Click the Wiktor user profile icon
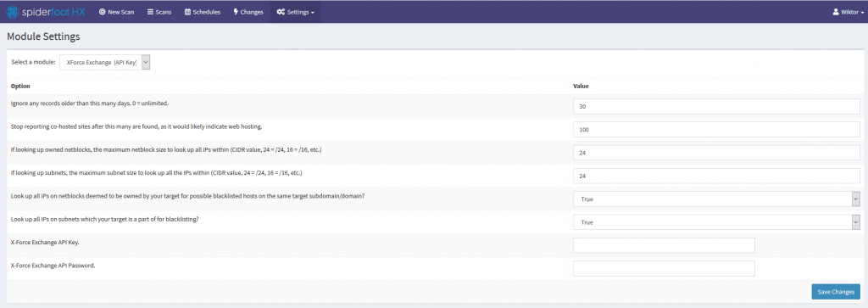This screenshot has height=308, width=868. click(x=836, y=12)
